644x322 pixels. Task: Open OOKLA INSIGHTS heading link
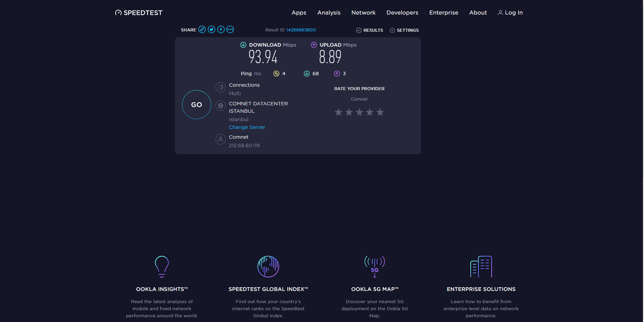point(162,289)
